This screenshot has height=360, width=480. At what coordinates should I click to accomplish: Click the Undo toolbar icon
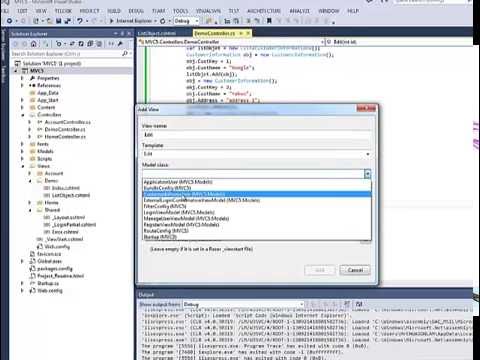80,21
